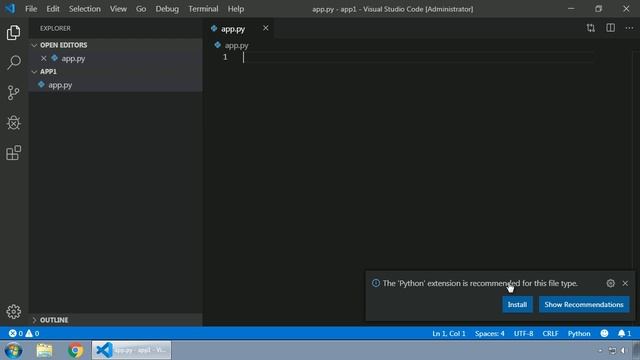This screenshot has height=360, width=640.
Task: Click the Open Changes compare icon
Action: point(591,28)
